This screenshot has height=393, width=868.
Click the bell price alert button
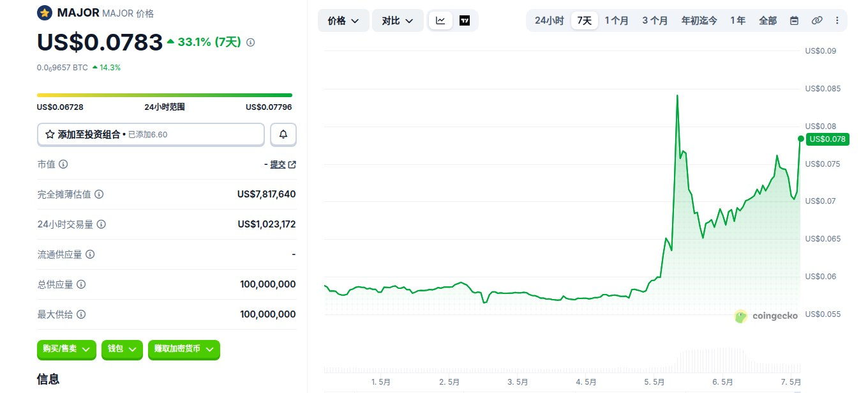tap(283, 134)
